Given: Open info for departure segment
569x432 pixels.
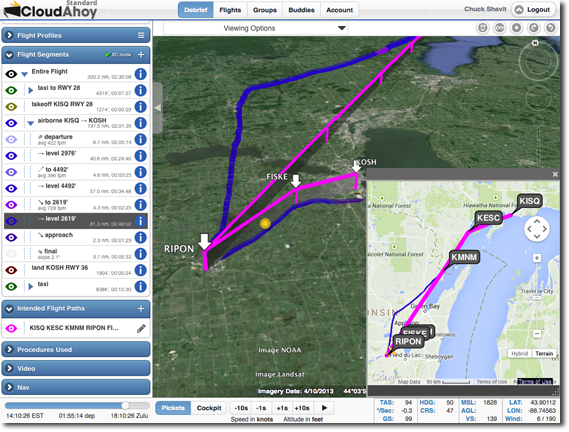Looking at the screenshot, I should 140,139.
